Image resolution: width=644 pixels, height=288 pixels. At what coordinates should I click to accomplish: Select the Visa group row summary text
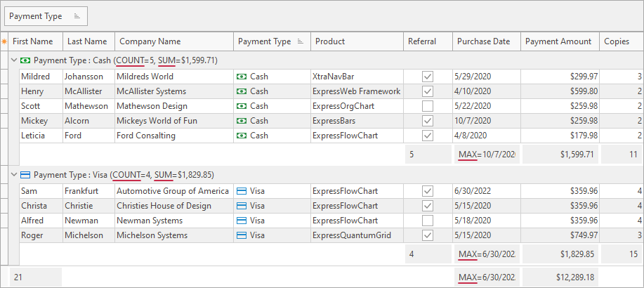coord(124,175)
